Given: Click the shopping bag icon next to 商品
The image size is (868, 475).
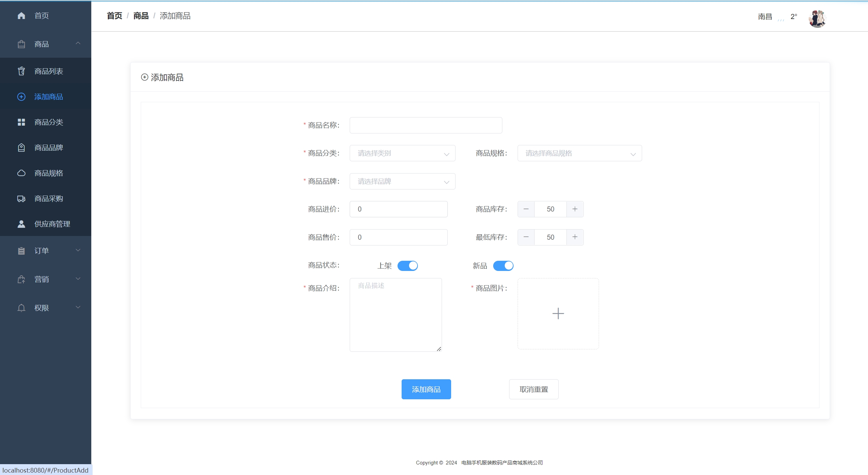Looking at the screenshot, I should (21, 44).
